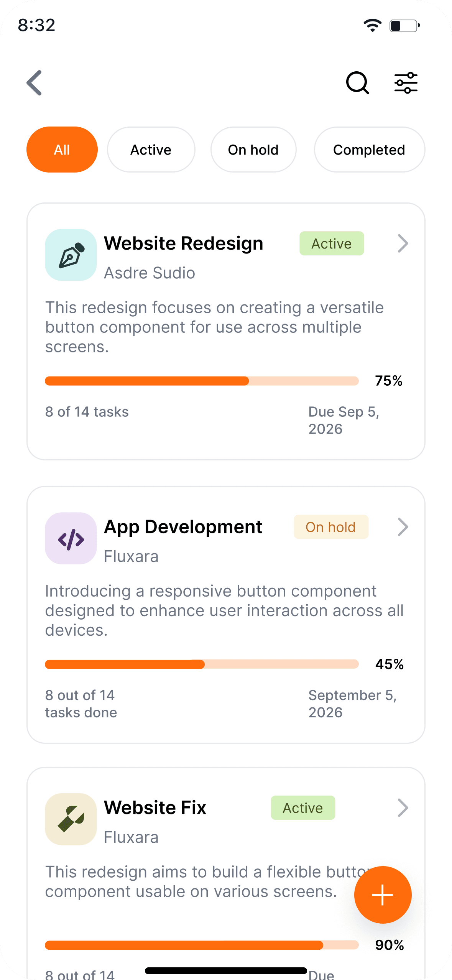Tap the Asdre Sudio client name

(150, 273)
